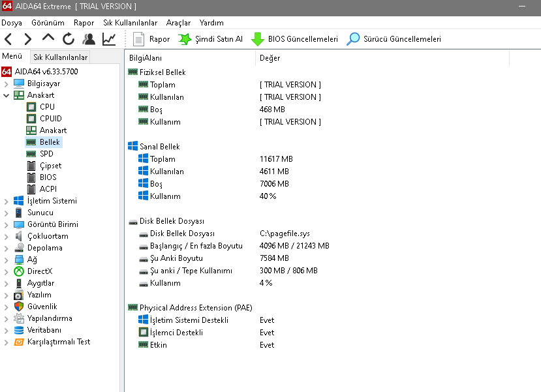Click the Güvenlik shield icon
The image size is (541, 392).
(x=19, y=307)
